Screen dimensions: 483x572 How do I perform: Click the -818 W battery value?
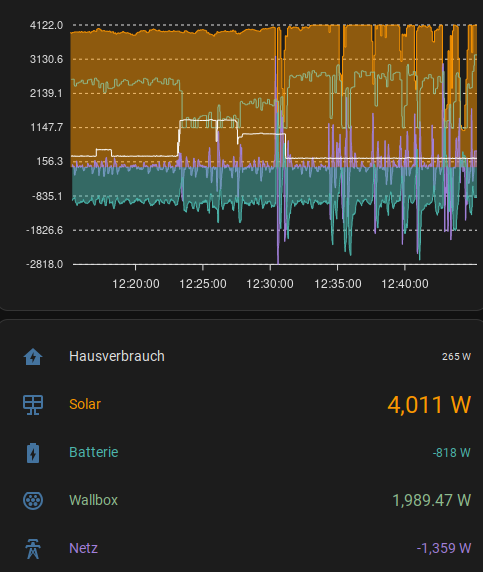452,453
